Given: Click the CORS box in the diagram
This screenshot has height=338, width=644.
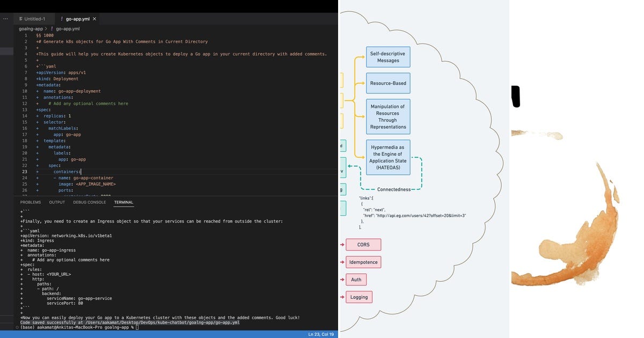Looking at the screenshot, I should [363, 244].
